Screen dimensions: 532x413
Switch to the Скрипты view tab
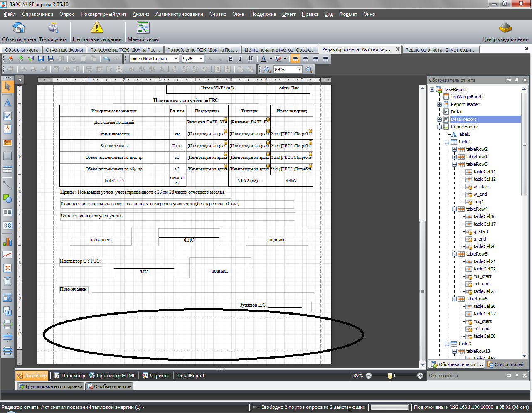tap(156, 376)
